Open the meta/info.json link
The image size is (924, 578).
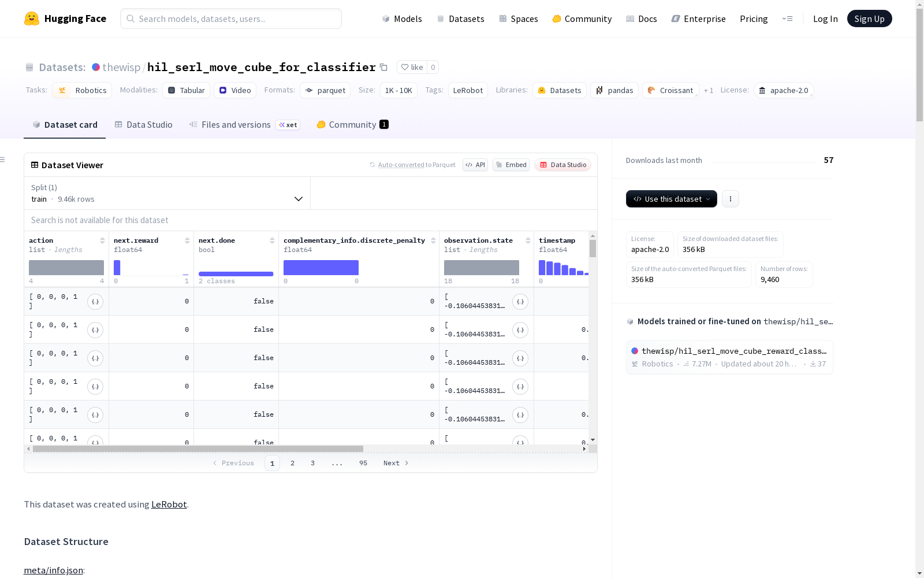coord(53,570)
